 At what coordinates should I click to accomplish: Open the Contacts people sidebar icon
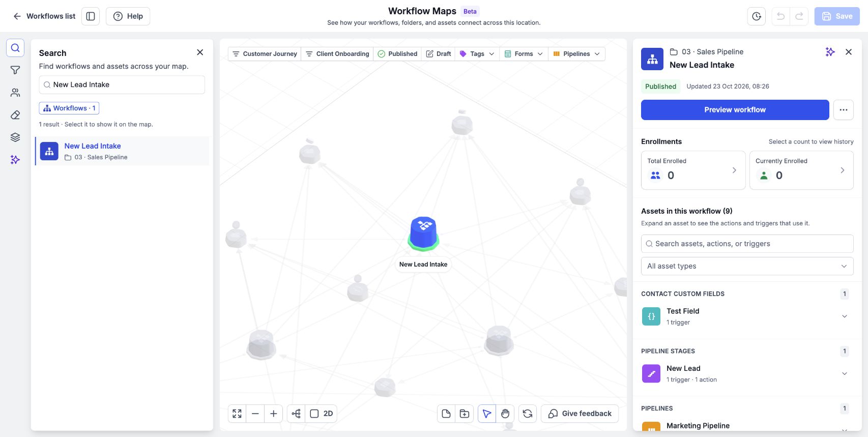coord(15,93)
